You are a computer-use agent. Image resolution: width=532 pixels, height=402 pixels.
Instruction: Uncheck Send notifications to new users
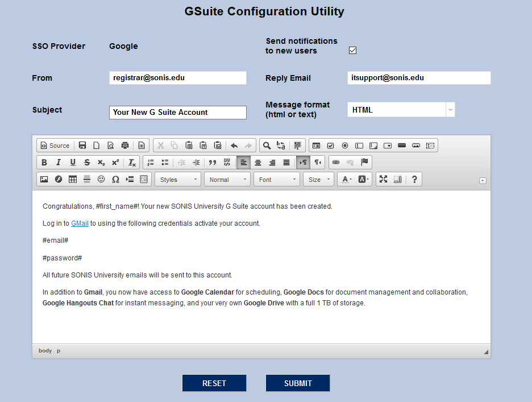(x=352, y=51)
